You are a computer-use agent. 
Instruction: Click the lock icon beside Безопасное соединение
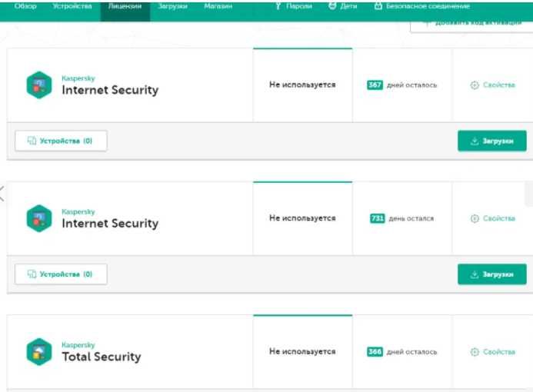pos(378,6)
